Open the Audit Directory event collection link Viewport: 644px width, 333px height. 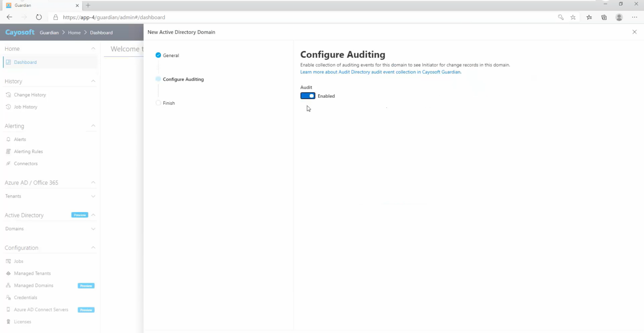coord(380,72)
